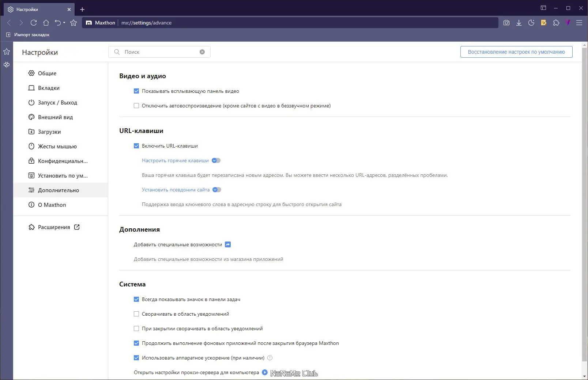Open the About Maxthon section

click(x=61, y=205)
